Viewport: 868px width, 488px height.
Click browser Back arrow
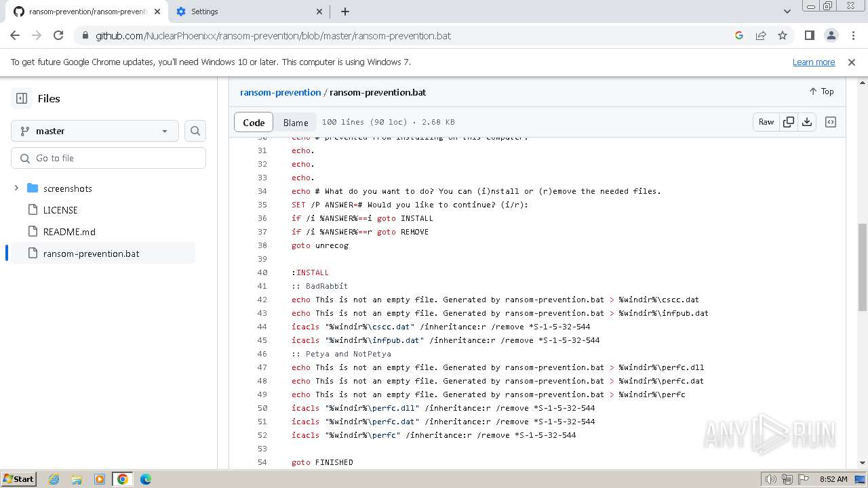pos(15,35)
